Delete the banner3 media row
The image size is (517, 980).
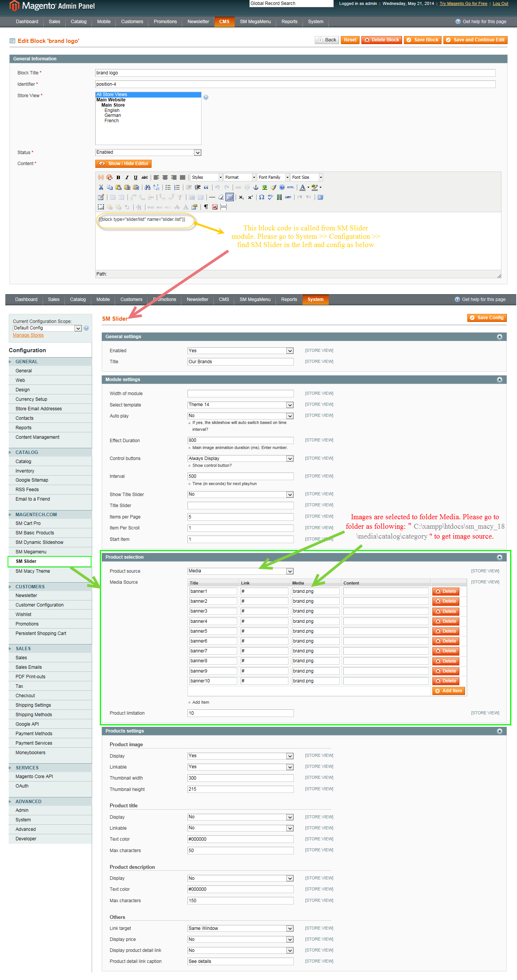[446, 612]
